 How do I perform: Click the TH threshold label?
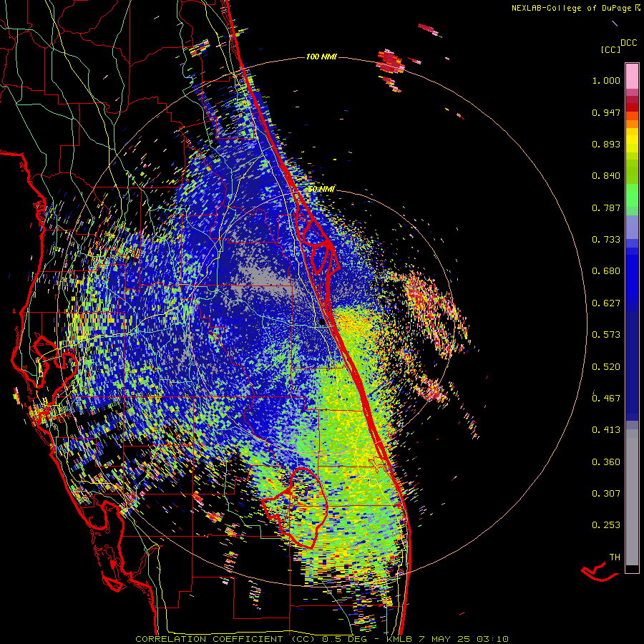pyautogui.click(x=615, y=557)
